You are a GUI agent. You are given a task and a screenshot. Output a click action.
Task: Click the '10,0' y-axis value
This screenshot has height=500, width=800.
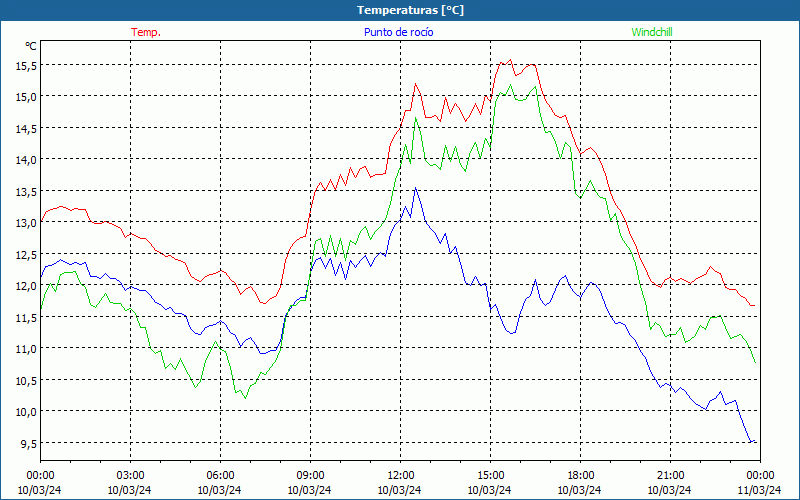pyautogui.click(x=26, y=412)
